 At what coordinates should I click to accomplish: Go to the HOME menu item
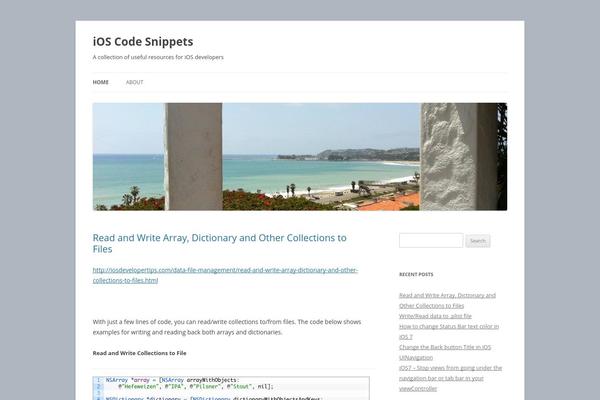tap(101, 82)
